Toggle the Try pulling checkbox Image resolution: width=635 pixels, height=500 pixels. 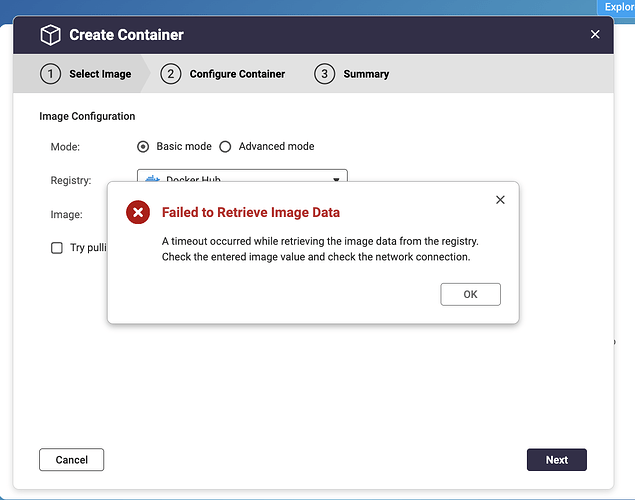coord(57,248)
